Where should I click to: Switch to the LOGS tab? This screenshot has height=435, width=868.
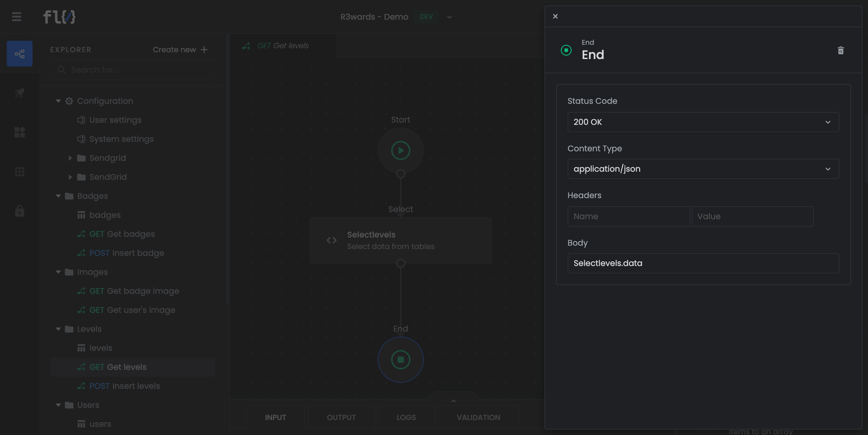coord(406,417)
